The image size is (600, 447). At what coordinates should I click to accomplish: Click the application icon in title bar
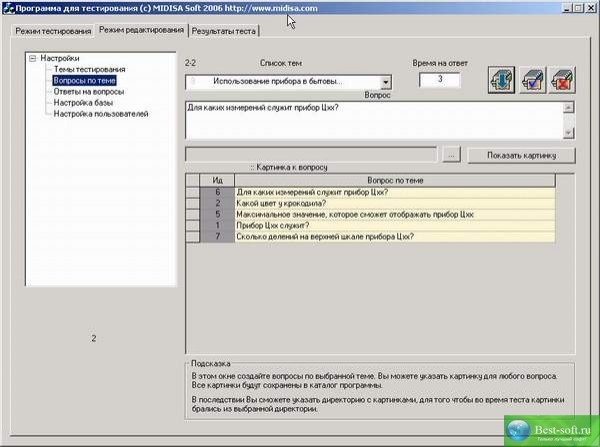(x=7, y=7)
